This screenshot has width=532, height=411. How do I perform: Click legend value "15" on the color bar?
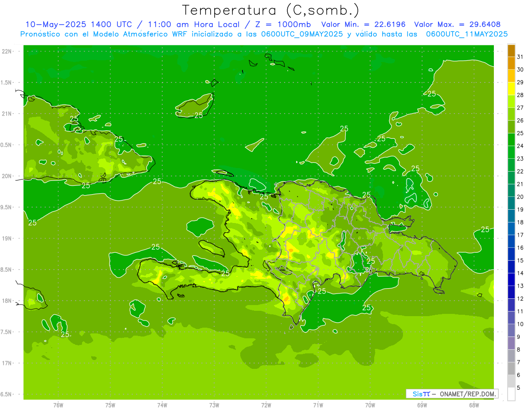[520, 260]
